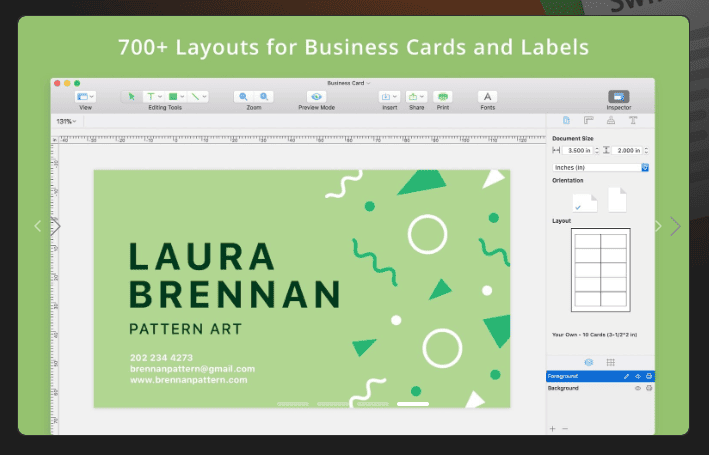Expand the shape tool dropdown arrow
Viewport: 709px width, 455px height.
coord(182,97)
